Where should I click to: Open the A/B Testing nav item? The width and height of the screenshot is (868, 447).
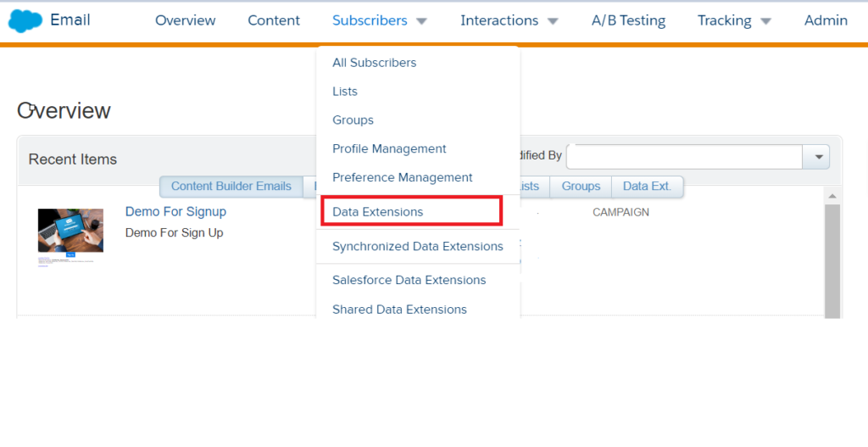point(628,20)
